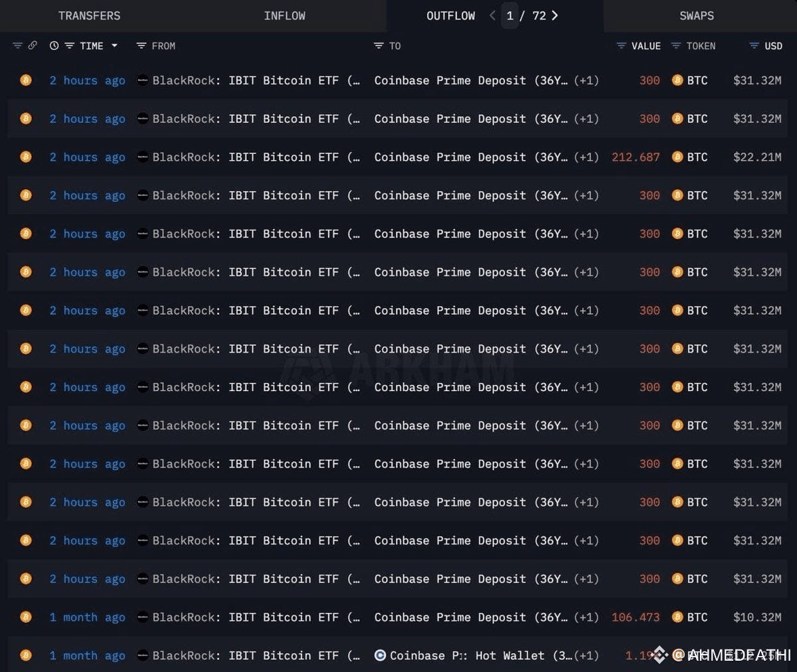Open the USD column filter
797x672 pixels.
tap(754, 46)
